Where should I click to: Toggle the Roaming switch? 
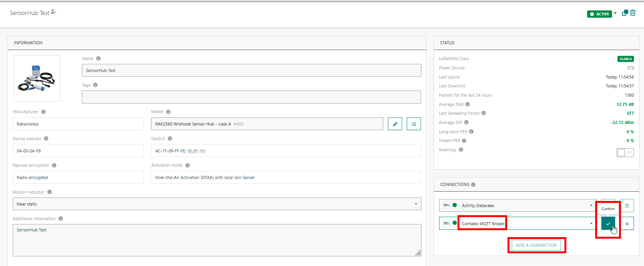(x=625, y=152)
